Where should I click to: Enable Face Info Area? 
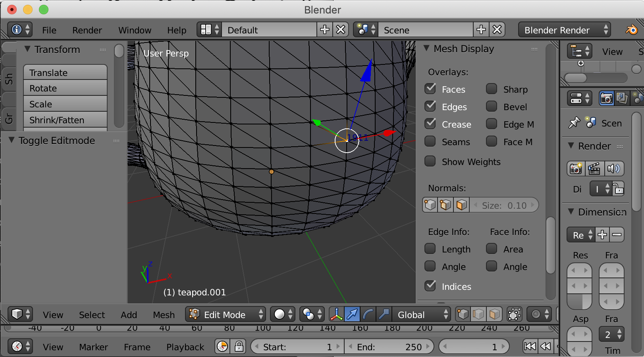point(492,249)
